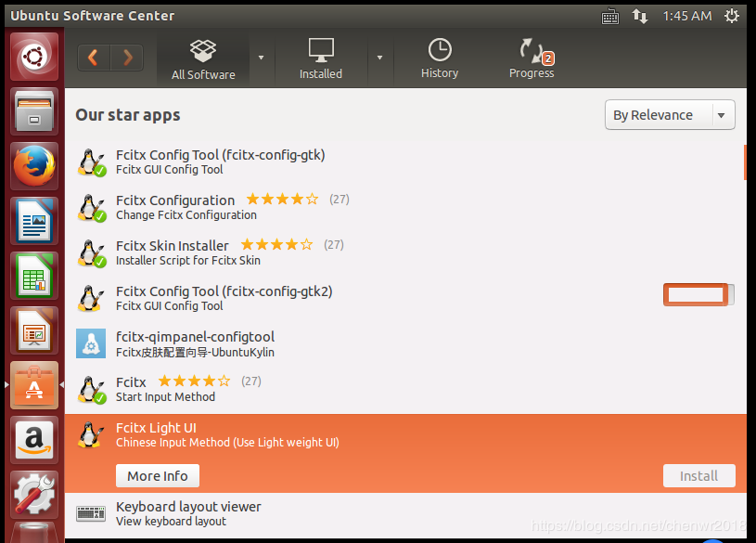Select the Fcitx Config Tool (fcitx-config-gtk) title

pyautogui.click(x=221, y=155)
